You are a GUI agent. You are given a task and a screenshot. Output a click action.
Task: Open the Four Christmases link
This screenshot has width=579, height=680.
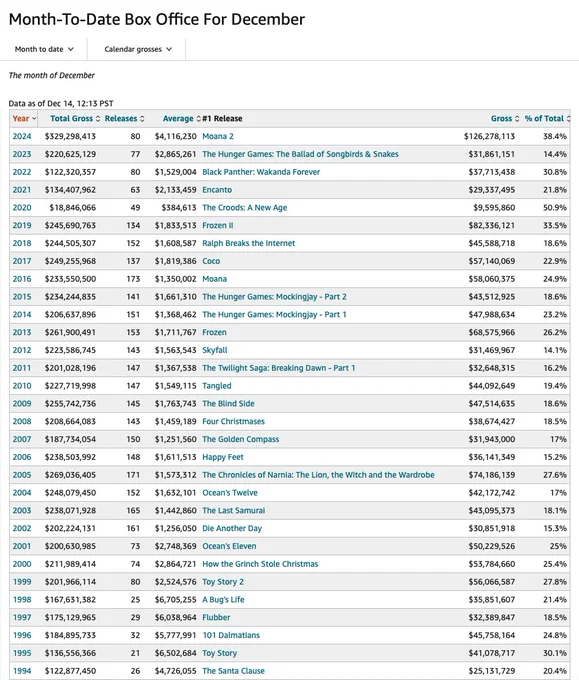pyautogui.click(x=233, y=421)
